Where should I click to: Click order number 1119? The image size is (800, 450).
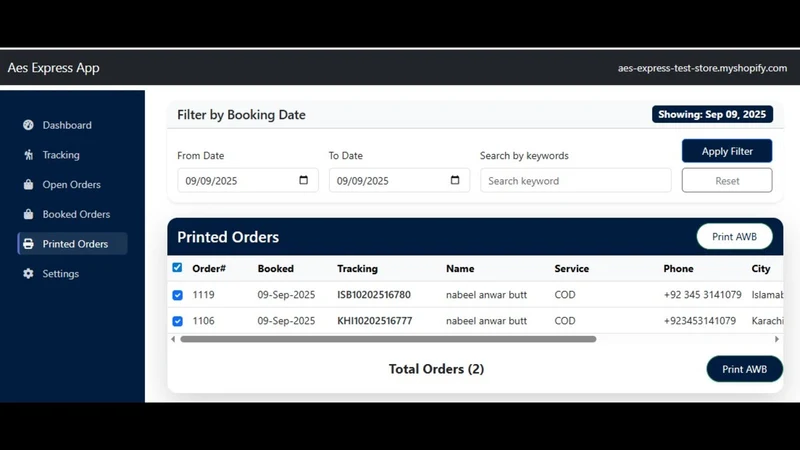pyautogui.click(x=203, y=294)
